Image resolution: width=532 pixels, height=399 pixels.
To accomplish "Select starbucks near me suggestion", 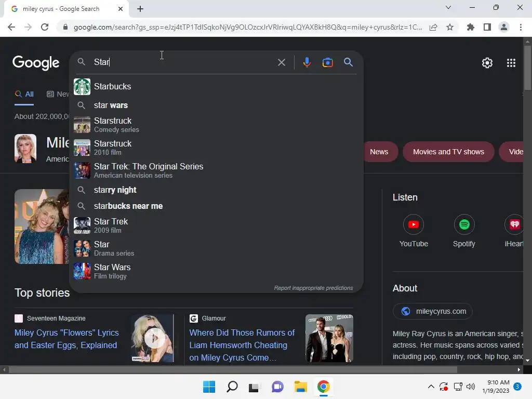I will point(216,206).
